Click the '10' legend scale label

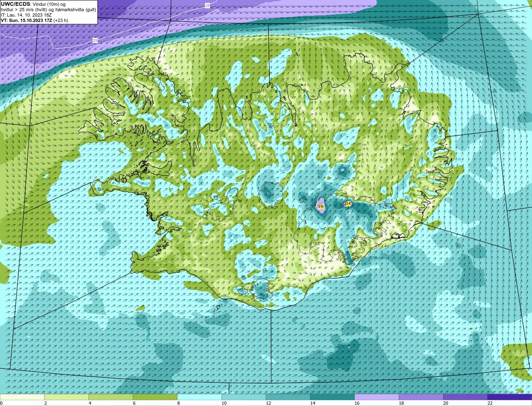coord(224,403)
